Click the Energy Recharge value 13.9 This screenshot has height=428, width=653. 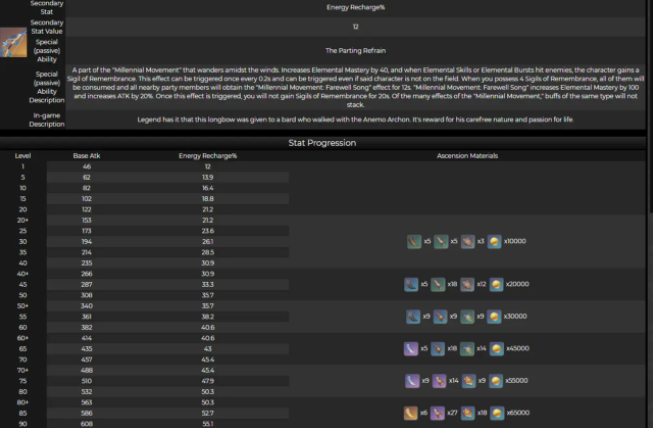click(x=208, y=177)
